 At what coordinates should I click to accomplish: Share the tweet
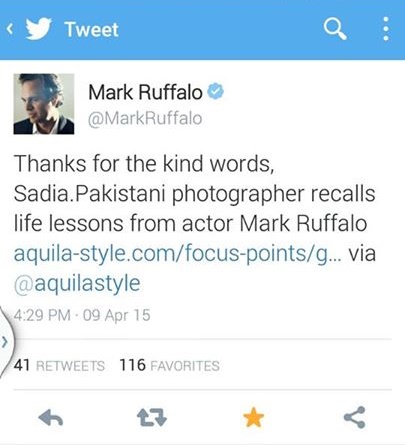click(355, 417)
